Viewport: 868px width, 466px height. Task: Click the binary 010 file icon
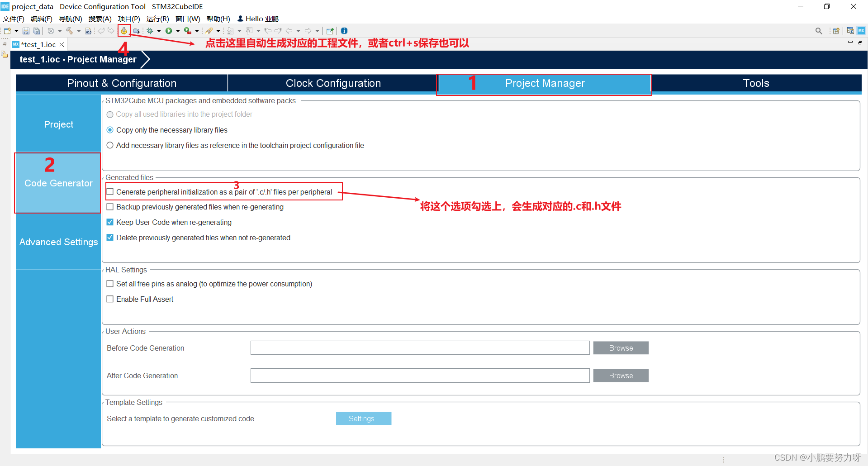(x=88, y=31)
